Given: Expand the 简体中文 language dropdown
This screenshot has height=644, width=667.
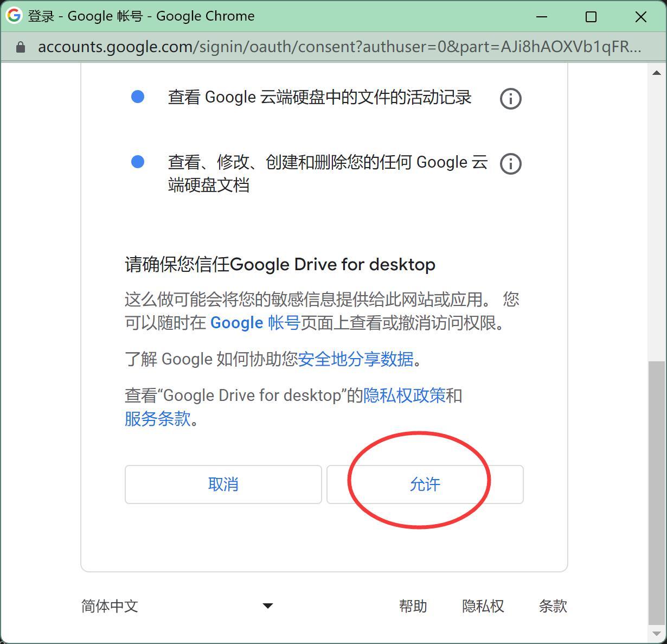Looking at the screenshot, I should [177, 606].
